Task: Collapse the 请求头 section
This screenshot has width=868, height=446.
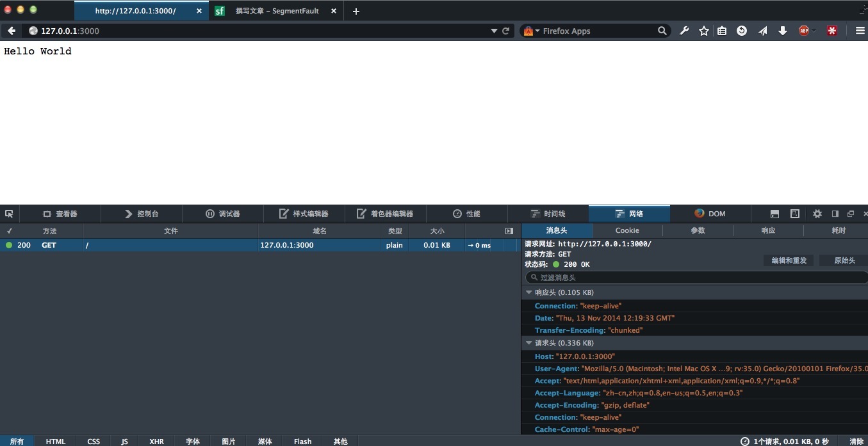Action: coord(529,343)
